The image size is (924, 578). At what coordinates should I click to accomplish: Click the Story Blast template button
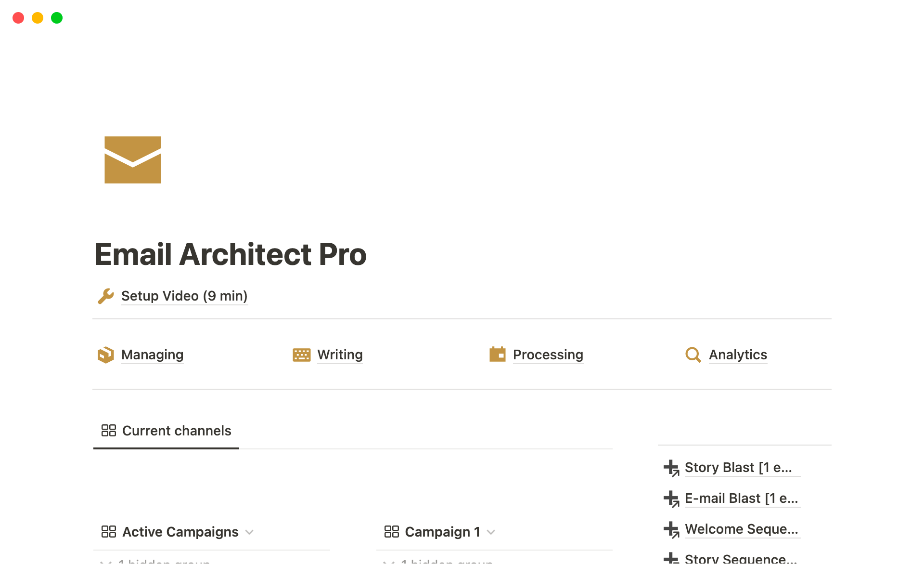coord(738,468)
